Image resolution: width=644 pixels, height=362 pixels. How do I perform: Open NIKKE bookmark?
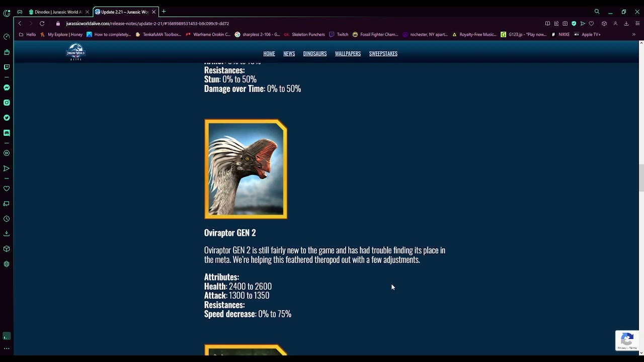[560, 35]
